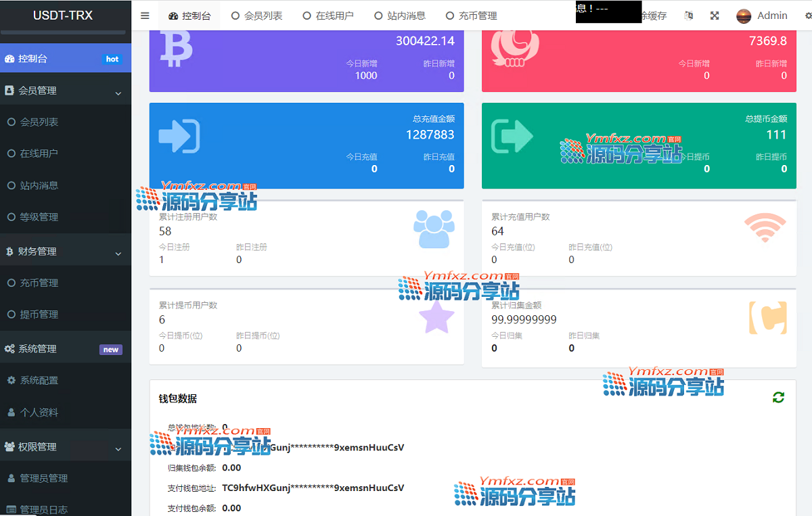Viewport: 812px width, 516px height.
Task: Click the Admin avatar picture
Action: click(744, 16)
